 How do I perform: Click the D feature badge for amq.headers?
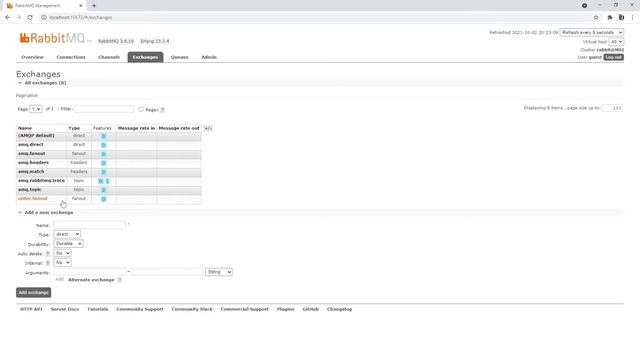(104, 163)
